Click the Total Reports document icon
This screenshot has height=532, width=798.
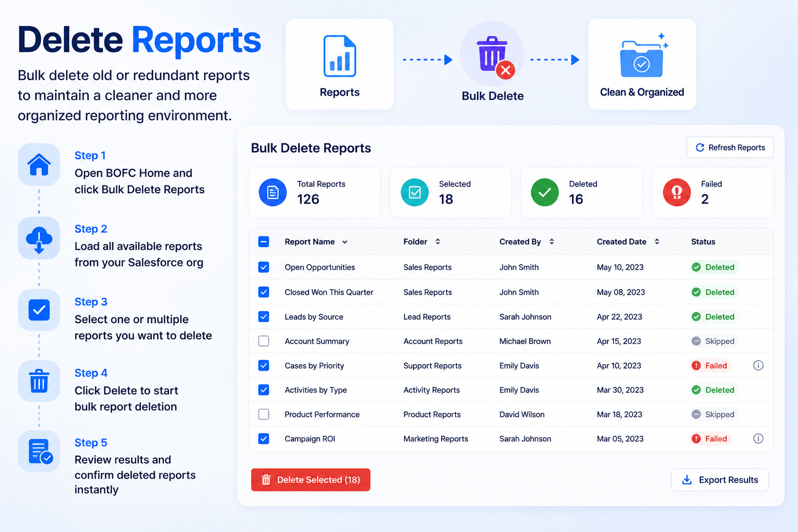click(273, 192)
